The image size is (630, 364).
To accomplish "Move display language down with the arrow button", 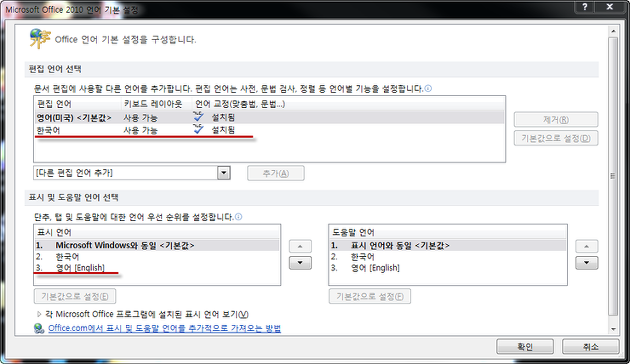I will pyautogui.click(x=300, y=263).
